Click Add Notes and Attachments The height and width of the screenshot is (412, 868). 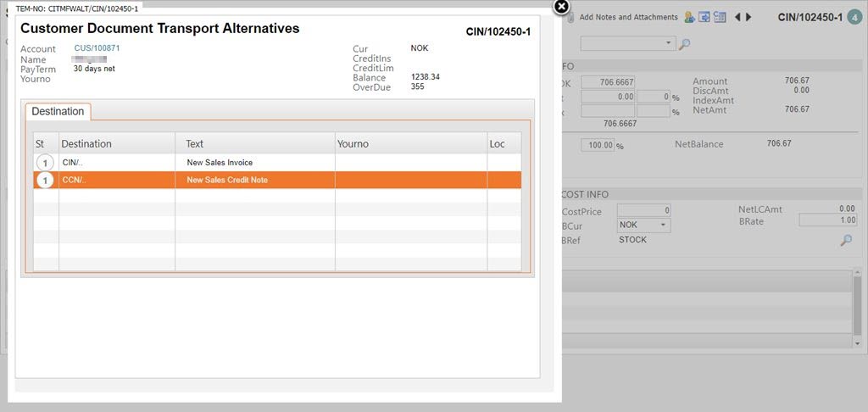(x=628, y=17)
